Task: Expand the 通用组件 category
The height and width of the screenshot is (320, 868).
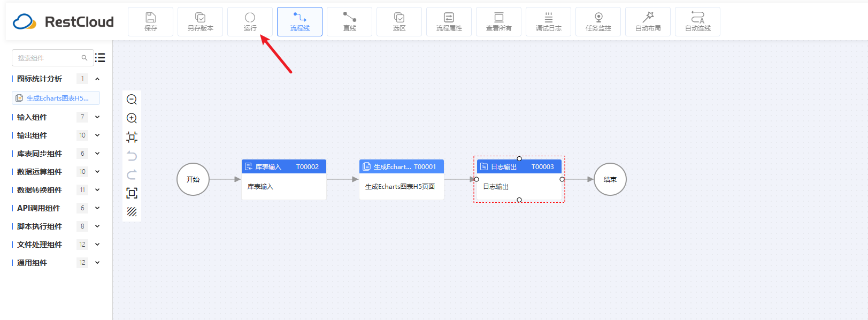Action: [97, 263]
